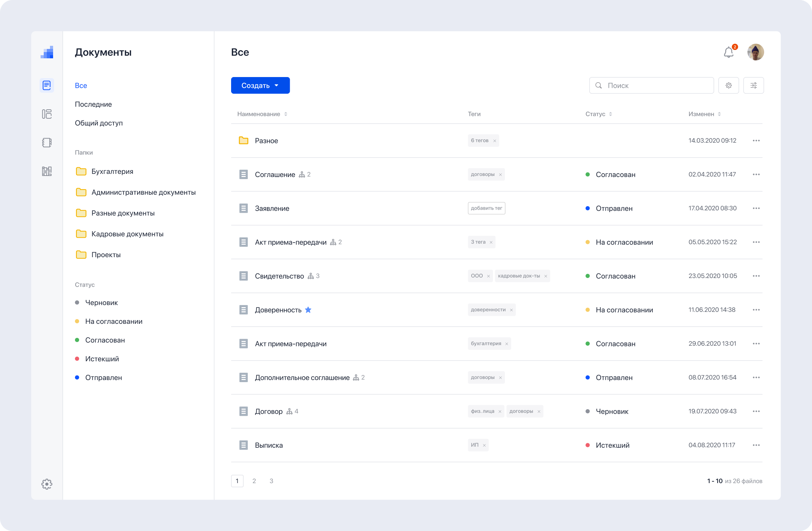The height and width of the screenshot is (531, 812).
Task: Sort by the Наименование column
Action: (x=262, y=114)
